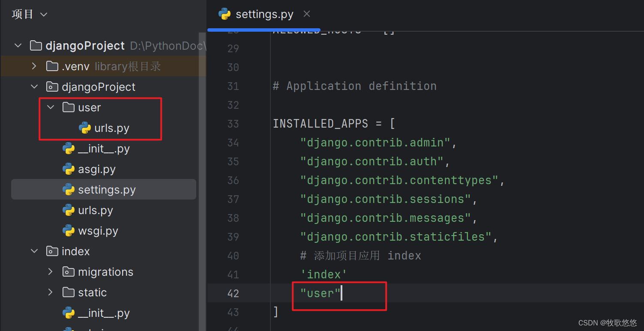Click Python icon beside wsgi.py
Screen dimensions: 644x331
tap(69, 230)
